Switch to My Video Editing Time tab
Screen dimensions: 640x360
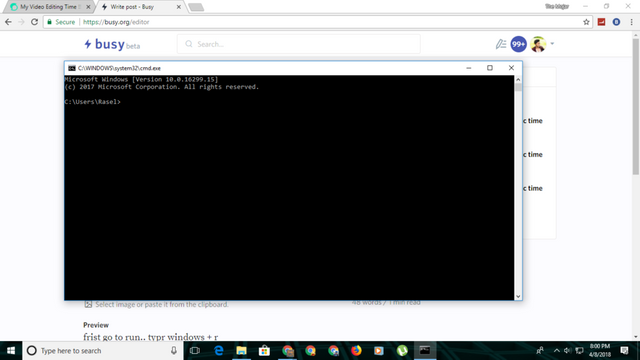pos(48,7)
